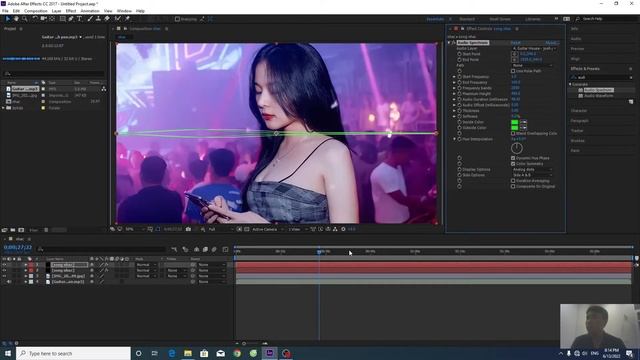Select the Unified Camera tool
Screen dimensions: 640x360
pos(43,19)
